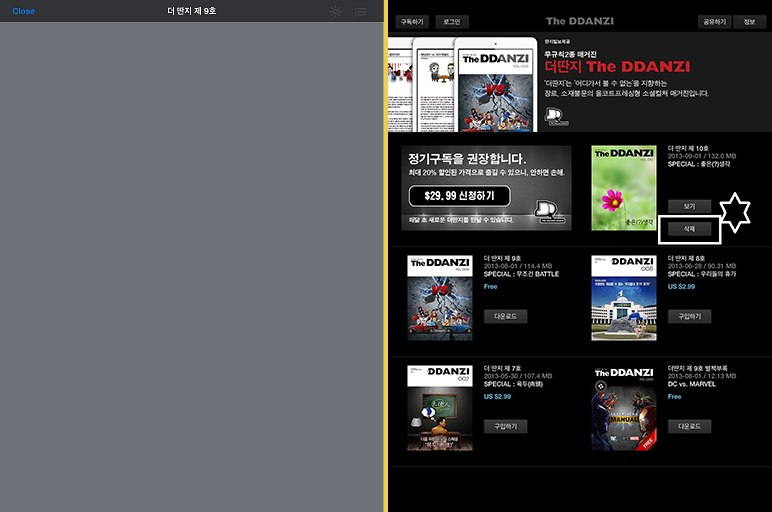The height and width of the screenshot is (512, 772).
Task: Tap the $29.99 신청하기 subscription button
Action: pos(459,196)
